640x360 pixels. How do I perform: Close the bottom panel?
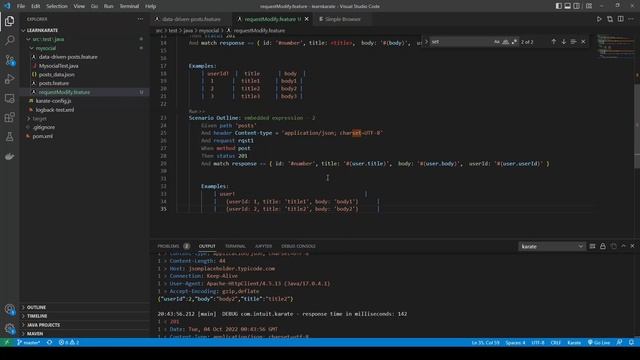pos(632,246)
